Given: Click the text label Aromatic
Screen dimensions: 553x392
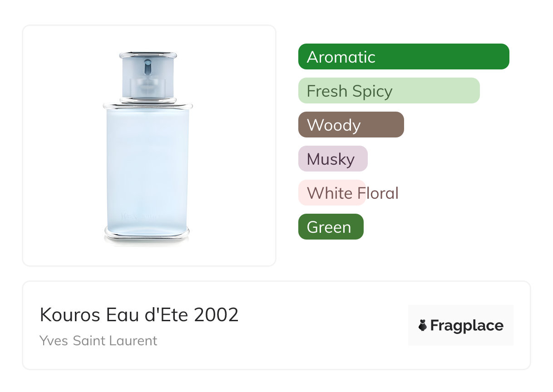Looking at the screenshot, I should pyautogui.click(x=341, y=57).
